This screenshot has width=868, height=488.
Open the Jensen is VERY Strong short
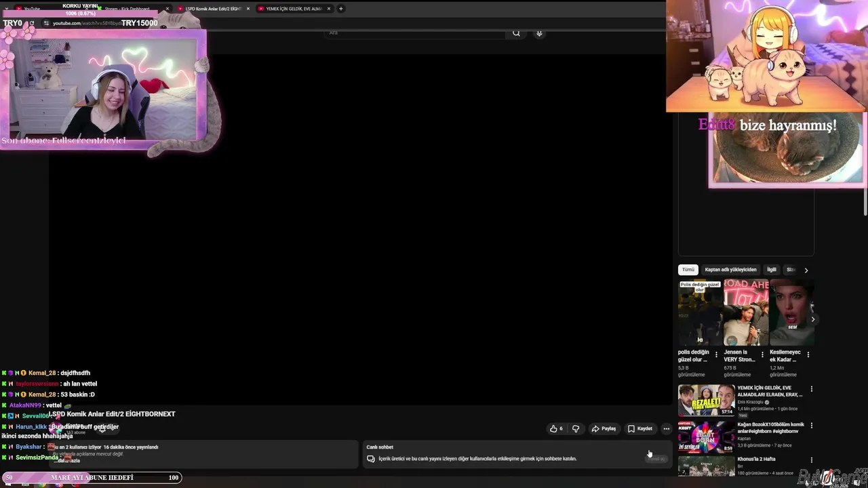pyautogui.click(x=746, y=312)
